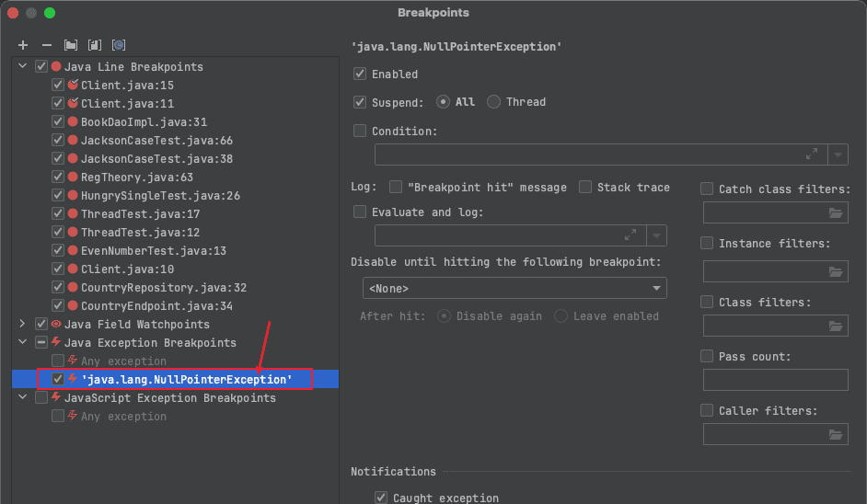This screenshot has height=504, width=867.
Task: Toggle the Stack trace log checkbox
Action: (585, 188)
